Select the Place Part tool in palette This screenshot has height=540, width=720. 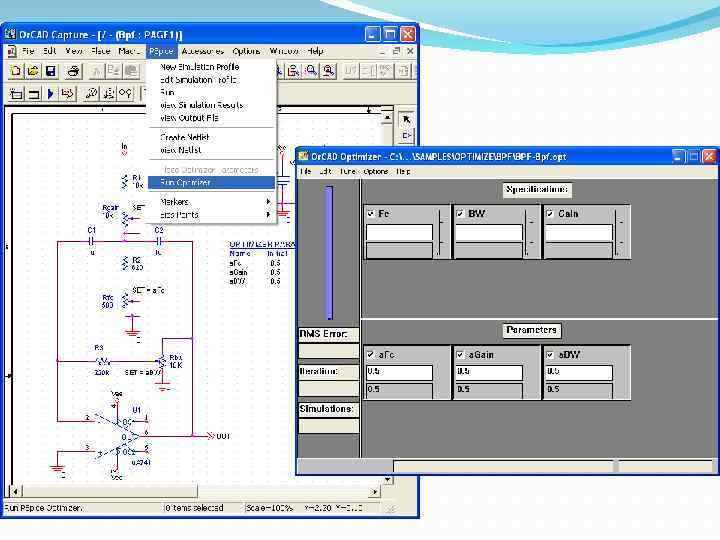[406, 135]
